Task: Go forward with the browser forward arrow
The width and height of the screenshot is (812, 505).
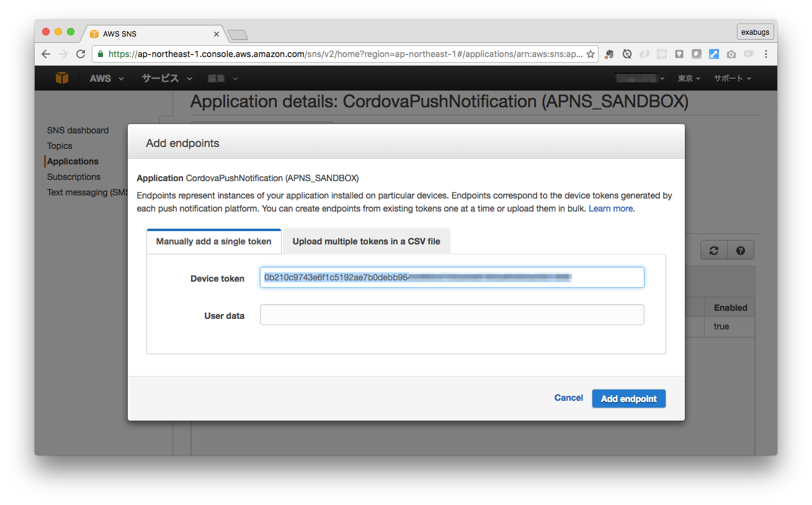Action: point(63,54)
